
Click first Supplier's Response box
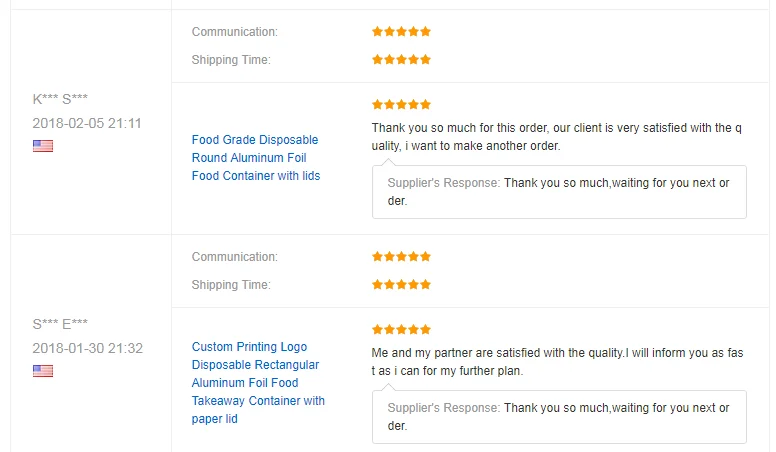click(559, 191)
